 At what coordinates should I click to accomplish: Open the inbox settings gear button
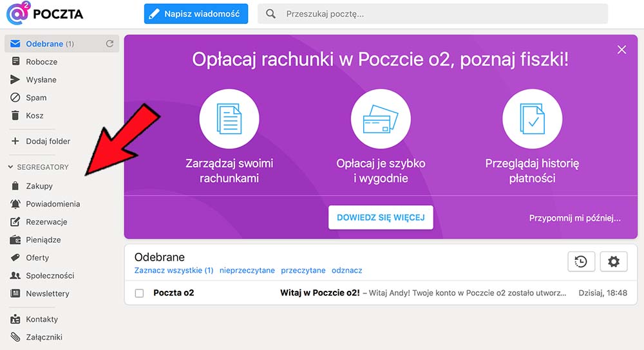pos(614,261)
